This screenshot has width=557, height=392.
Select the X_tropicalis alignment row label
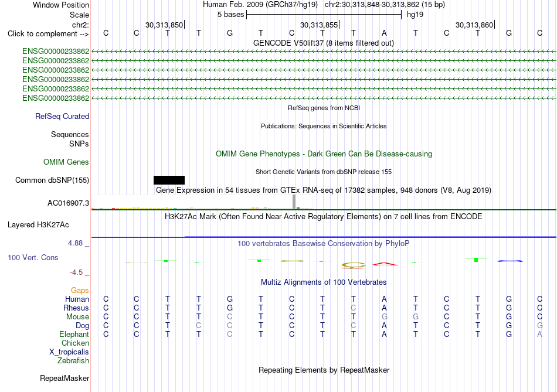click(x=69, y=352)
